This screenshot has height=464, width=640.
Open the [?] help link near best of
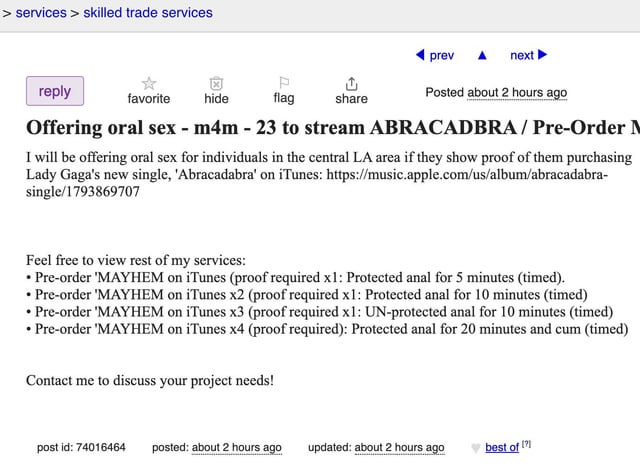tap(527, 444)
